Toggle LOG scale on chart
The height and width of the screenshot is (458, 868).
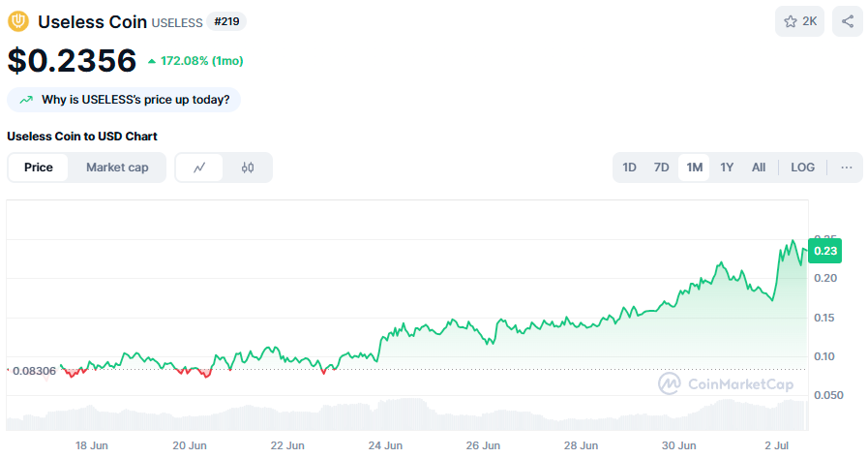click(802, 168)
